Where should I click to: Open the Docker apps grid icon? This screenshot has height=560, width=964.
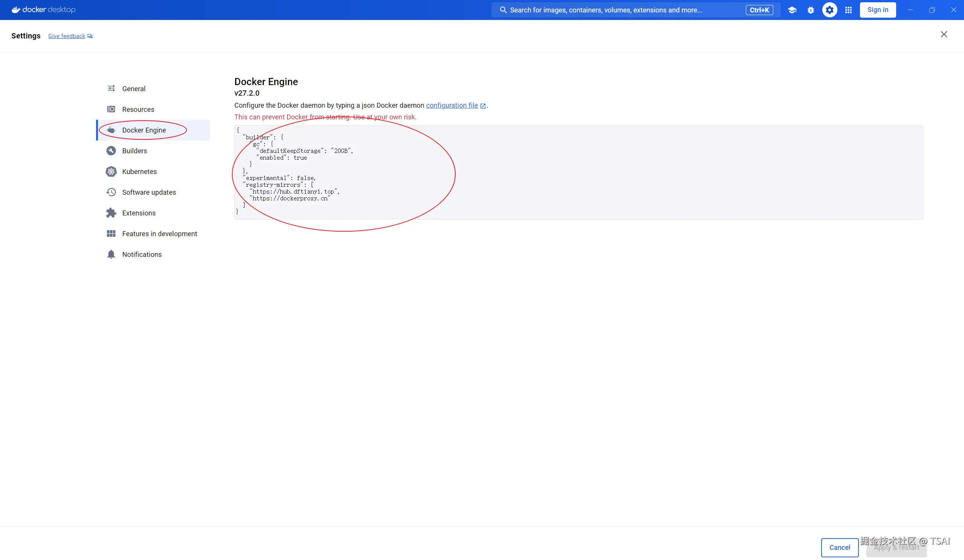pyautogui.click(x=848, y=10)
